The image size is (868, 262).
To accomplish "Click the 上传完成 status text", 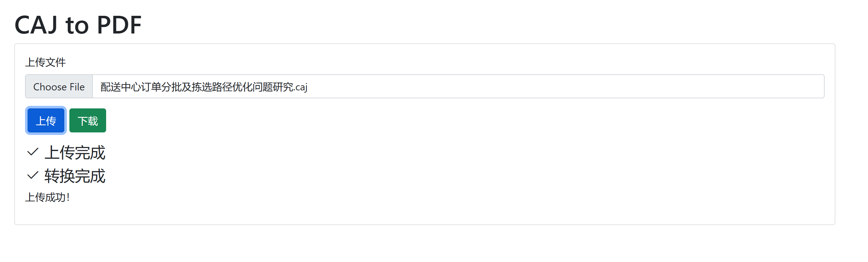I will point(75,153).
